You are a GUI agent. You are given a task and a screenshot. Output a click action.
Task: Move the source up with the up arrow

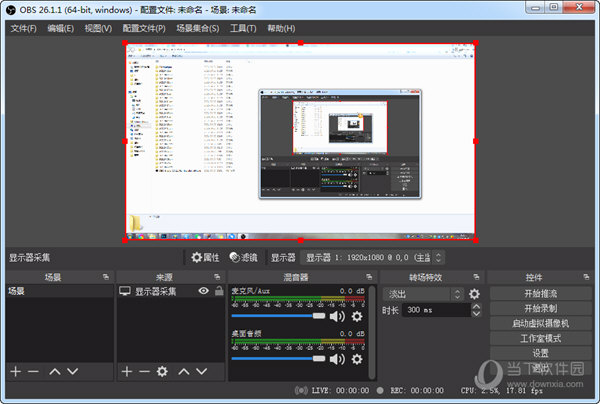tap(184, 371)
